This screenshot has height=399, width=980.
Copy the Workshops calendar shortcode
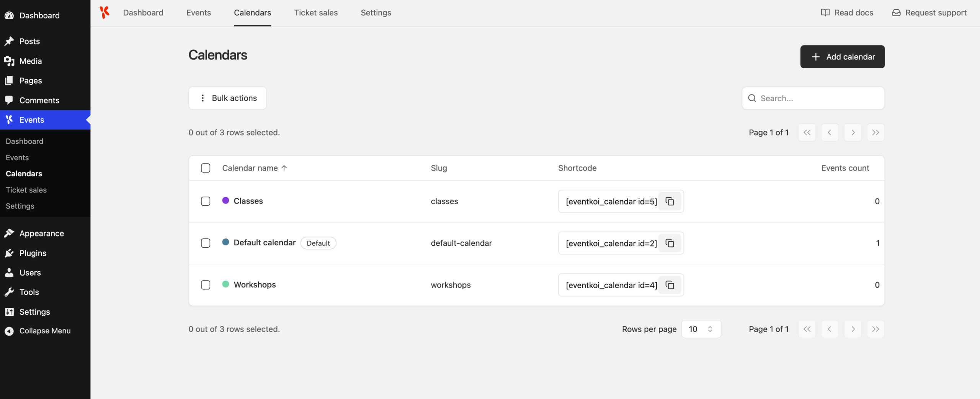tap(670, 285)
